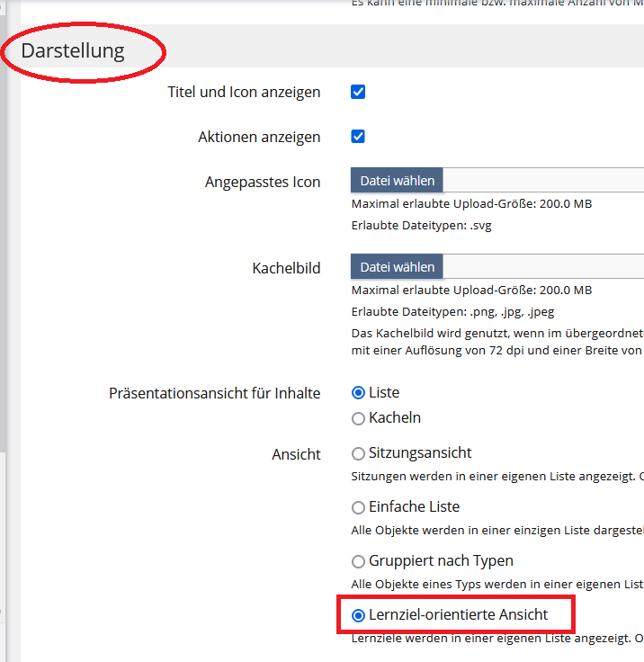Select the 'Liste' presentation radio button
Viewport: 644px width, 662px height.
tap(359, 393)
